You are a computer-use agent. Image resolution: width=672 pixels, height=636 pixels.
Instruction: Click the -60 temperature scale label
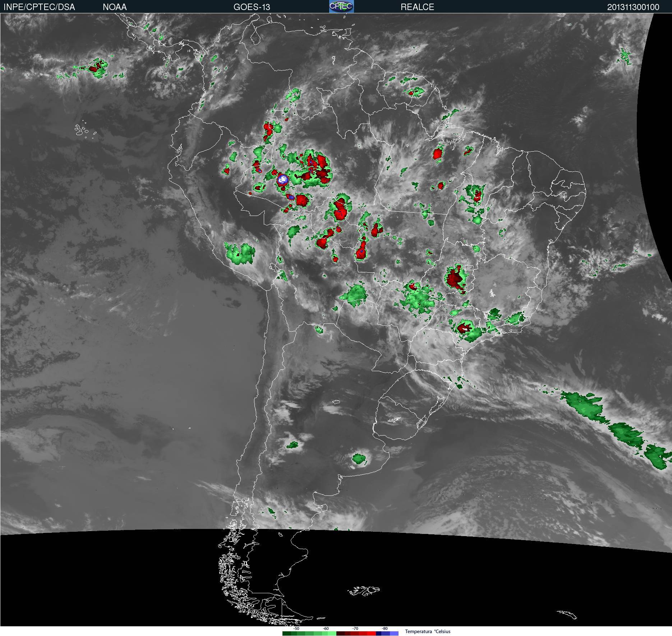click(x=326, y=628)
